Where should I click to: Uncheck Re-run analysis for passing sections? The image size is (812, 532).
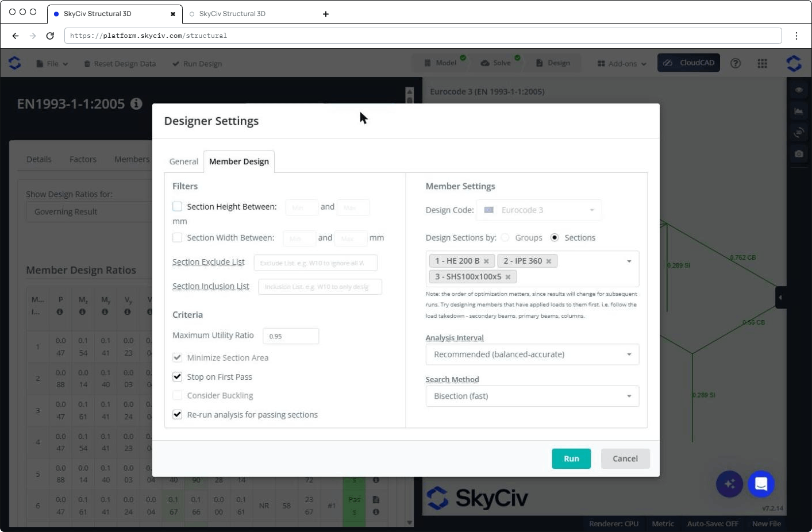pyautogui.click(x=178, y=414)
